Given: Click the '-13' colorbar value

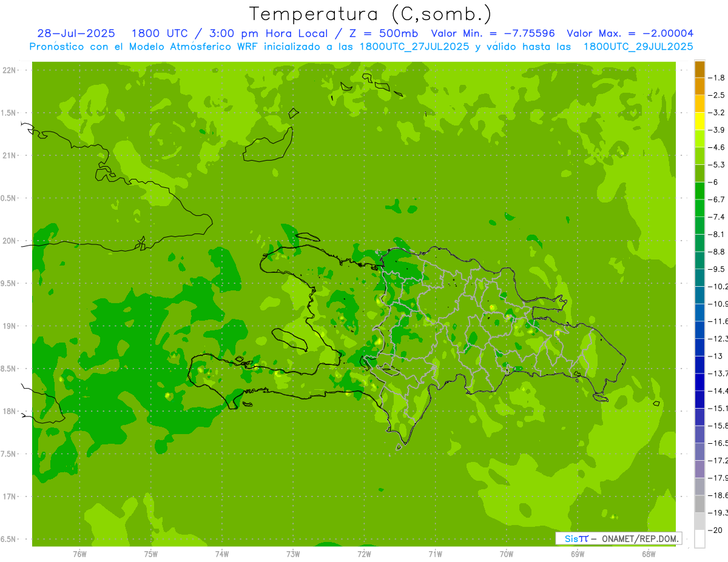Looking at the screenshot, I should pyautogui.click(x=715, y=356).
